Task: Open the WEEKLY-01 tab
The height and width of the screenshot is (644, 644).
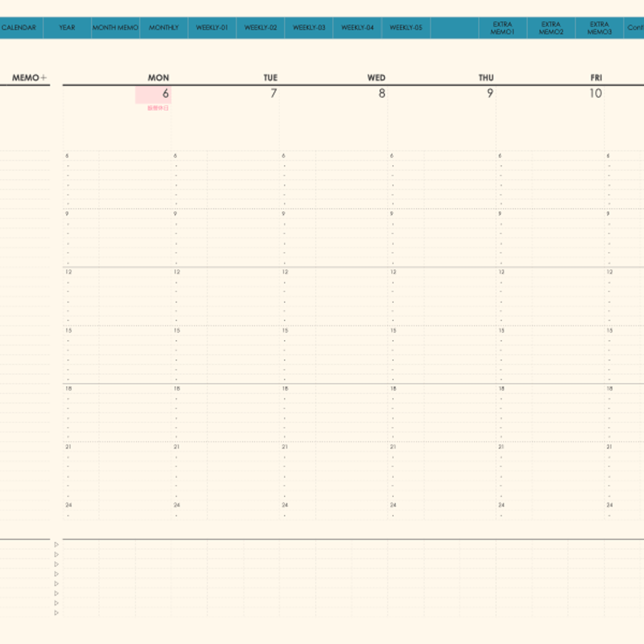Action: [212, 28]
